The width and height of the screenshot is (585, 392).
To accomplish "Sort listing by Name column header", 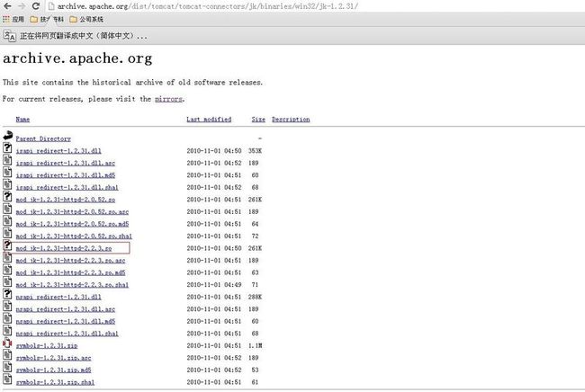I will pyautogui.click(x=22, y=120).
